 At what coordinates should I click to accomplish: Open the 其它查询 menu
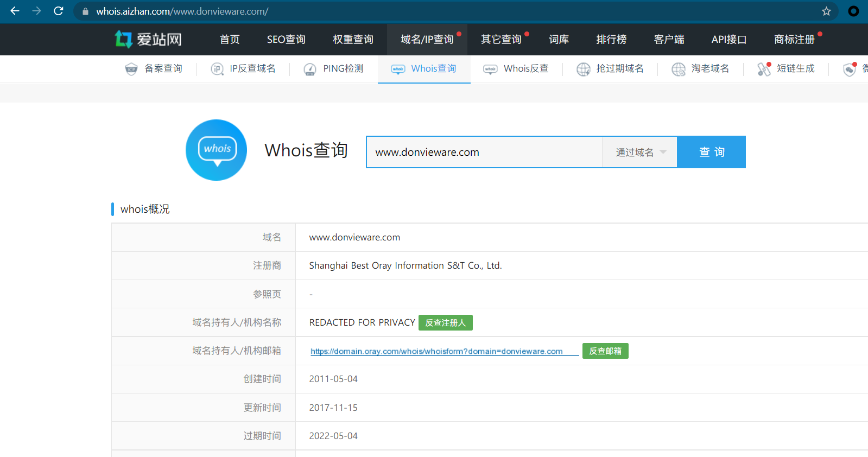tap(501, 40)
